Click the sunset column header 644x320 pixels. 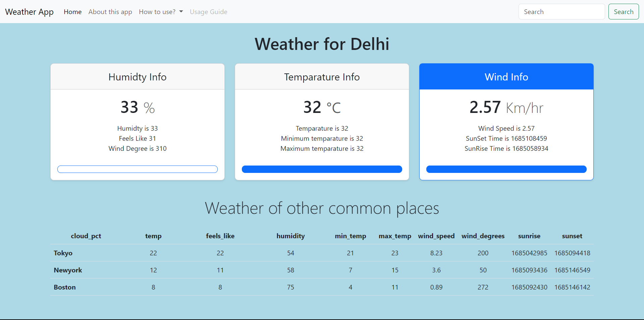[572, 236]
